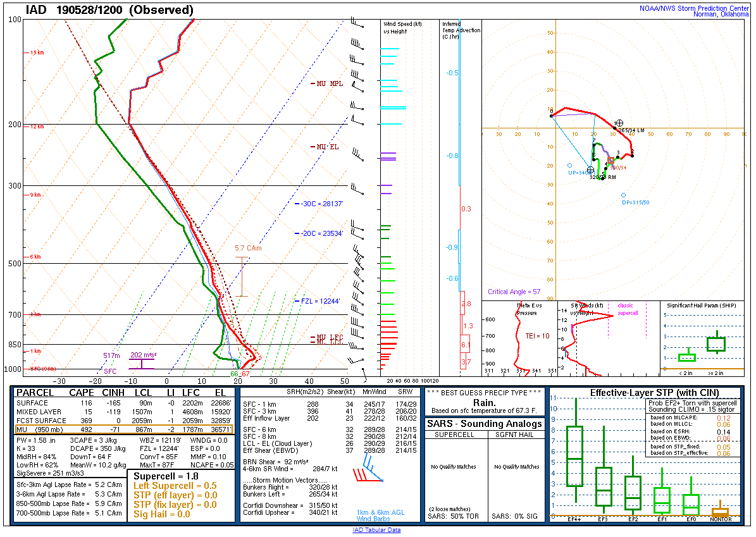Click the DCAPE = 350 J/kg value
Image resolution: width=756 pixels, height=537 pixels.
(x=98, y=449)
